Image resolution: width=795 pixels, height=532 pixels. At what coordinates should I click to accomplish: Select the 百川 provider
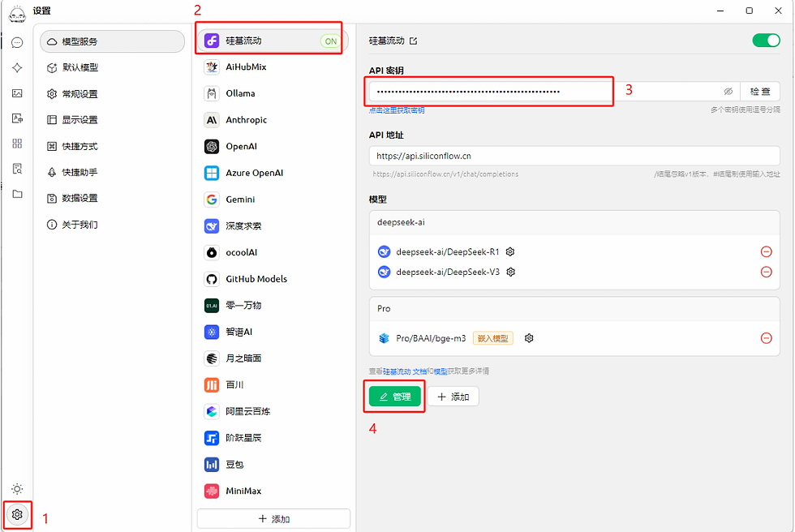point(273,385)
